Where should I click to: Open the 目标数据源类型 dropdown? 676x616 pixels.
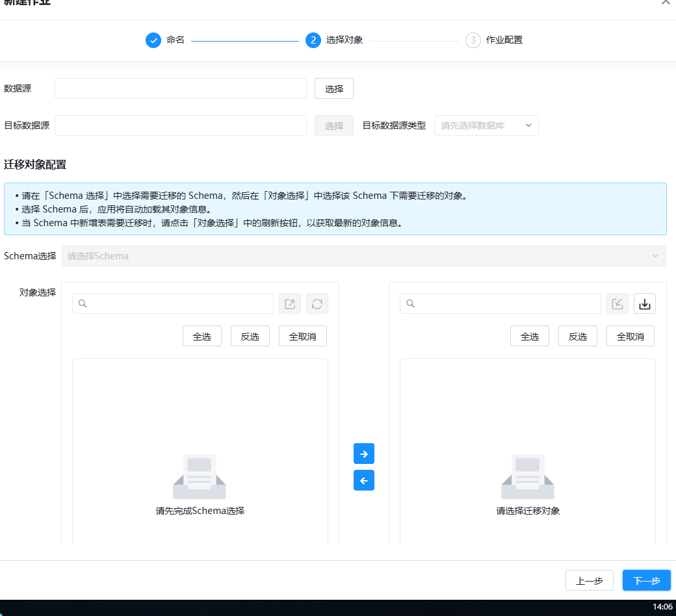(486, 125)
